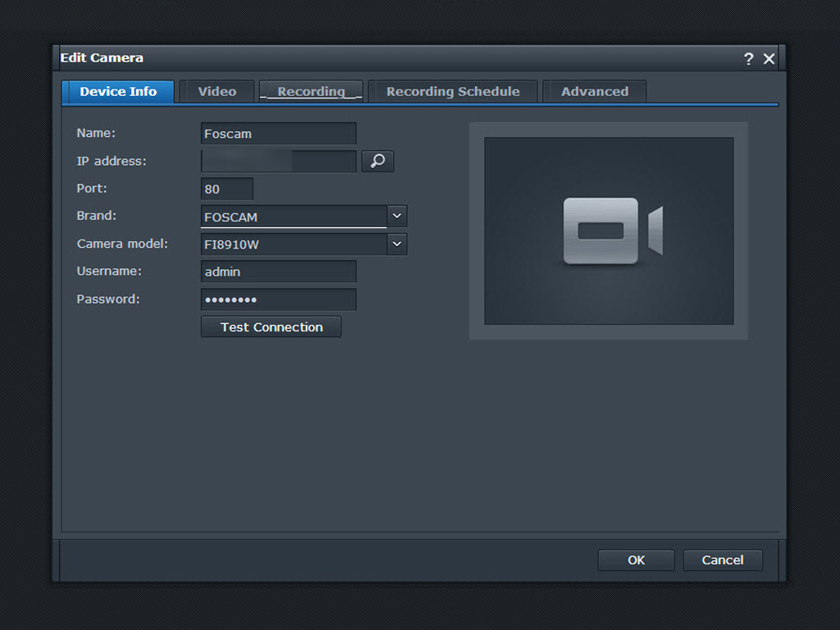
Task: Click the "Edit Camera" title text
Action: tap(102, 58)
